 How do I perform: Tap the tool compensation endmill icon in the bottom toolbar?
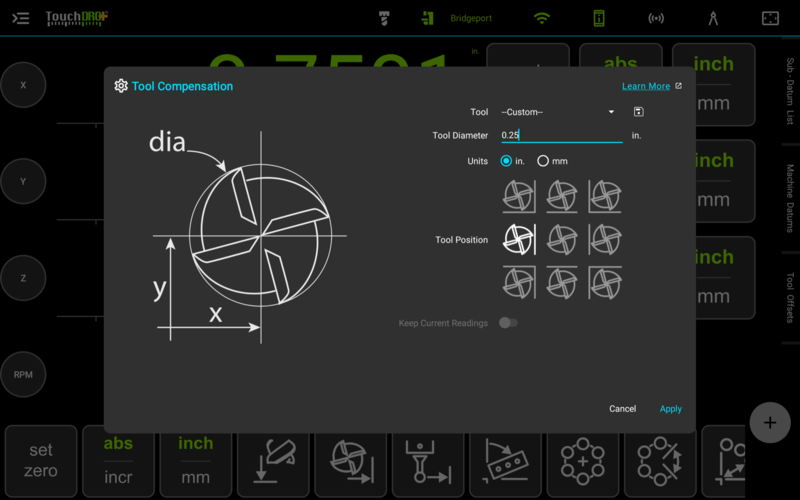coord(351,461)
